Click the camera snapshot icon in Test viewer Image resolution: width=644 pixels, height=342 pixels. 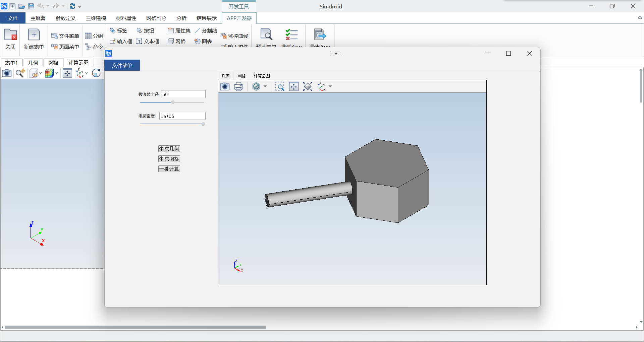pyautogui.click(x=225, y=87)
